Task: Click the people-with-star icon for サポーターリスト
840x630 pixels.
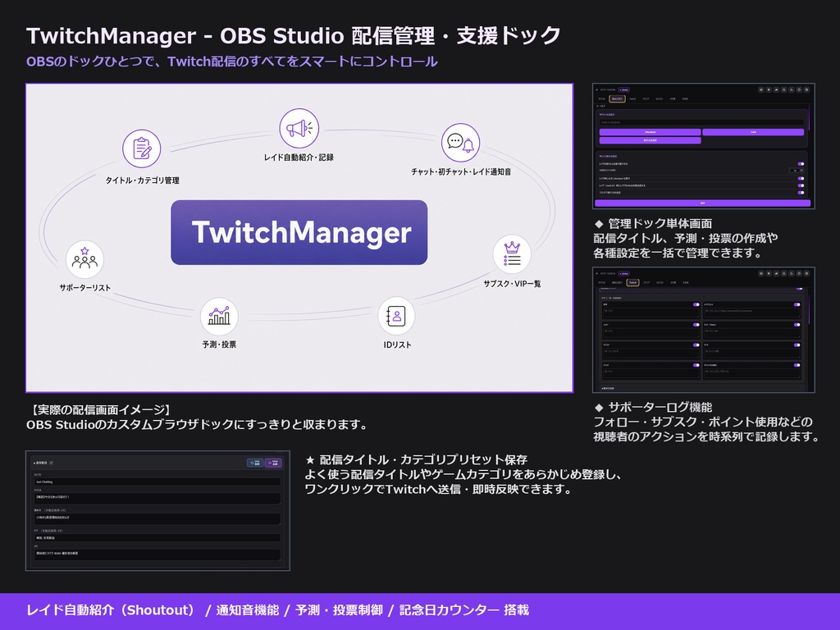Action: pos(84,259)
